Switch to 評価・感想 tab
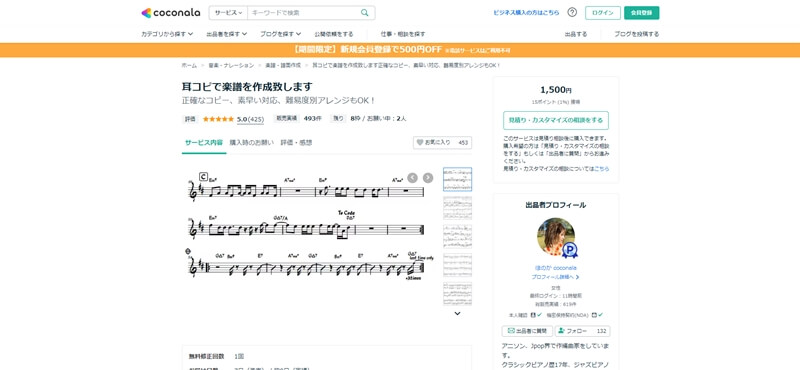The width and height of the screenshot is (800, 370). click(296, 143)
